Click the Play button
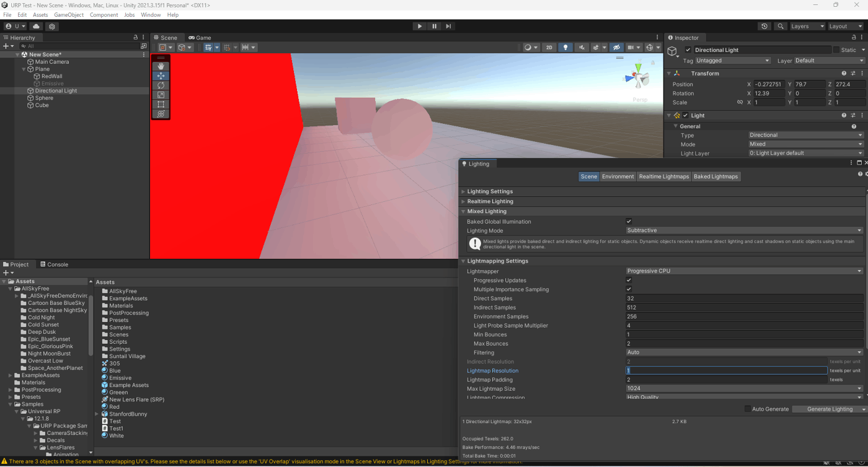 [420, 26]
